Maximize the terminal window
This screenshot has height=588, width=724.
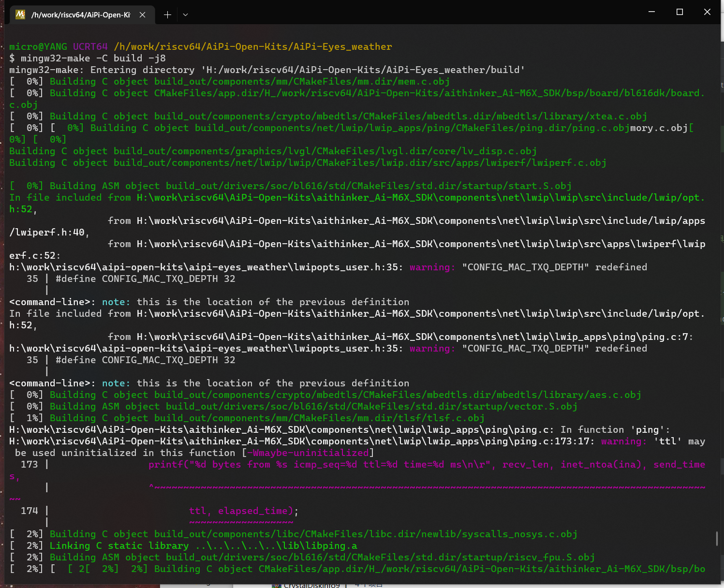[x=680, y=12]
